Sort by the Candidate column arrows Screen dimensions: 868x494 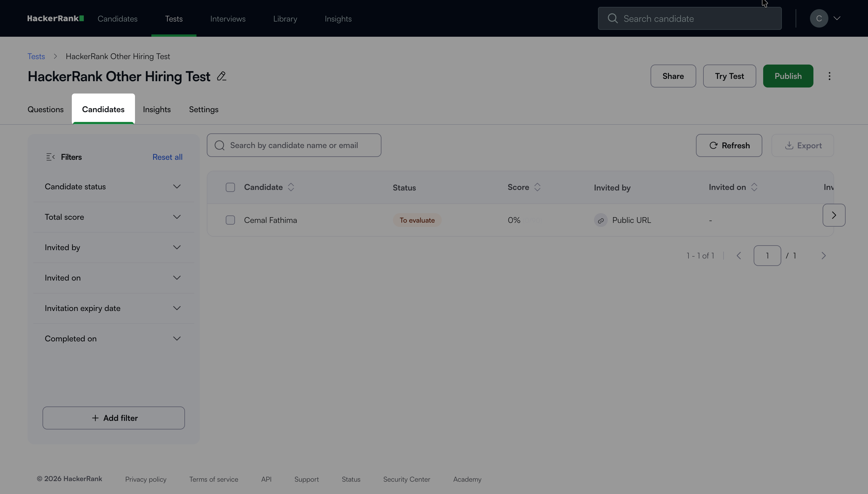(x=291, y=187)
